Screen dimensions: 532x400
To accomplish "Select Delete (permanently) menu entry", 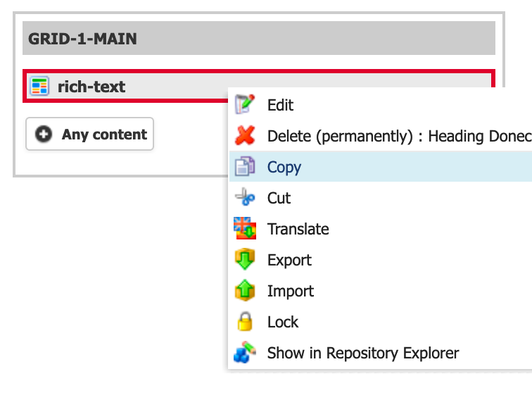I will [x=381, y=136].
